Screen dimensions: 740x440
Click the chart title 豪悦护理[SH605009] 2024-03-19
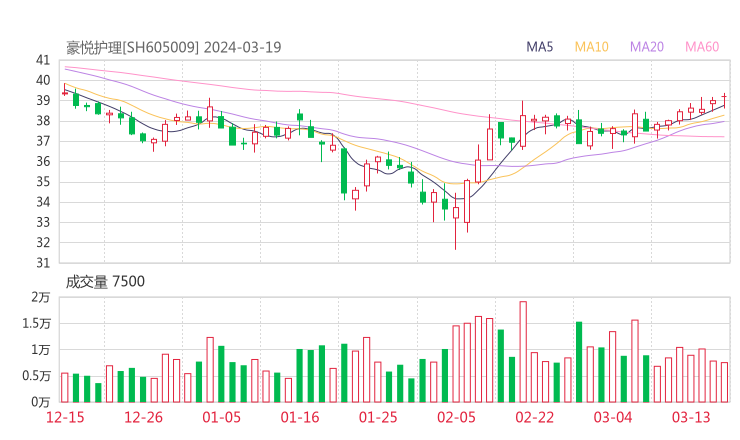coord(173,47)
